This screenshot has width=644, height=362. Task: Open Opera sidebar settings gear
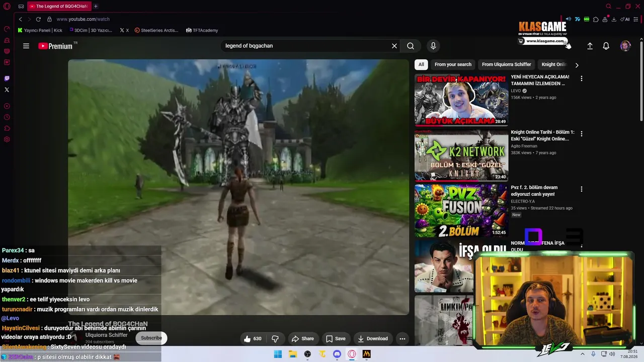[x=7, y=139]
